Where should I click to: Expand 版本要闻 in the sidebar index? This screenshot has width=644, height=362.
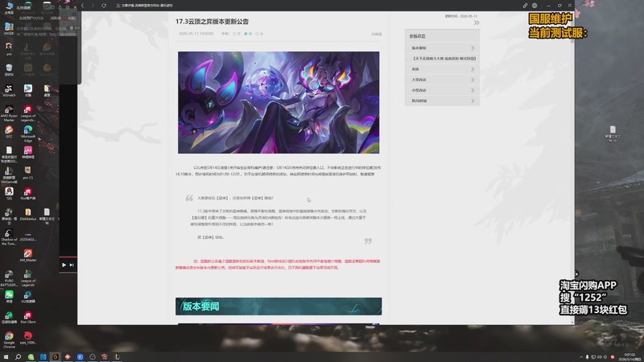point(442,48)
